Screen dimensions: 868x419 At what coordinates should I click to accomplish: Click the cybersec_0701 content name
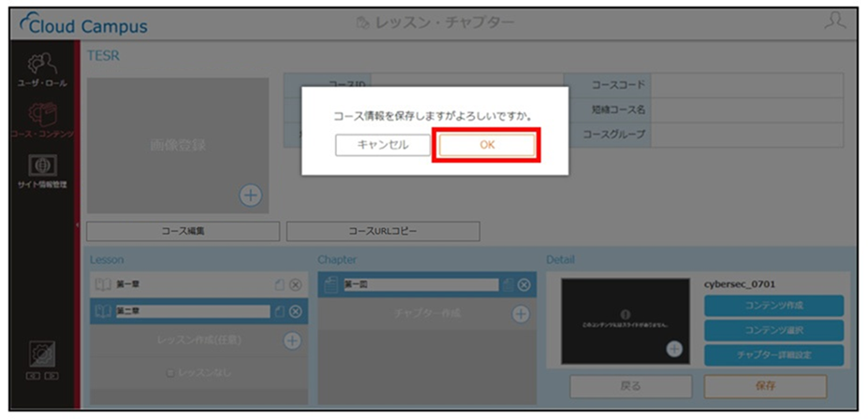coord(740,284)
